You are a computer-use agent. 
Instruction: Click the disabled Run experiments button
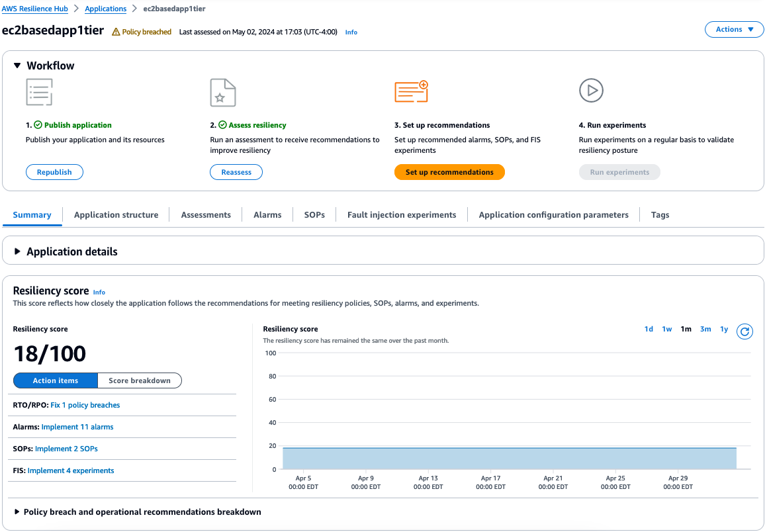pyautogui.click(x=619, y=172)
